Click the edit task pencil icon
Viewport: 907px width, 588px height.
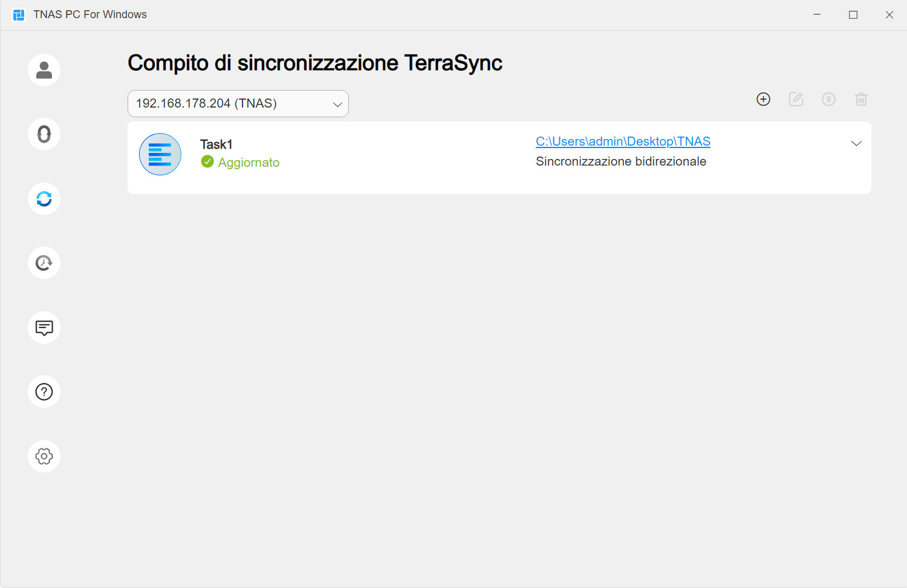[796, 99]
